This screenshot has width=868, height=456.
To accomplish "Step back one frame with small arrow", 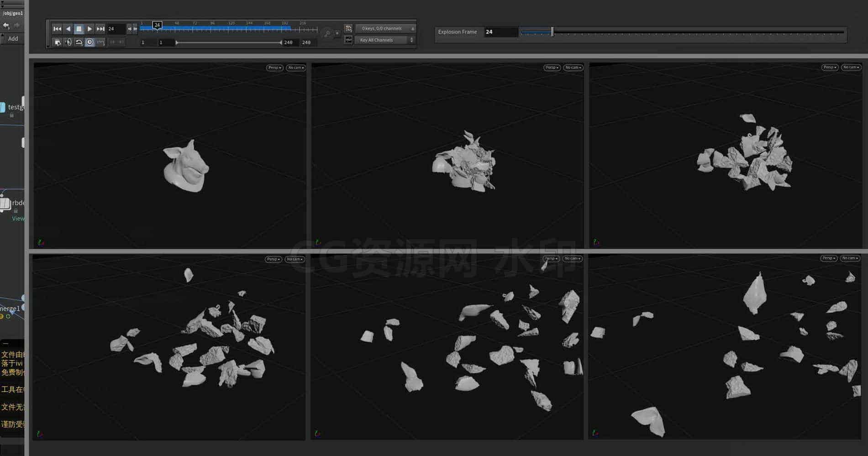I will pos(130,29).
